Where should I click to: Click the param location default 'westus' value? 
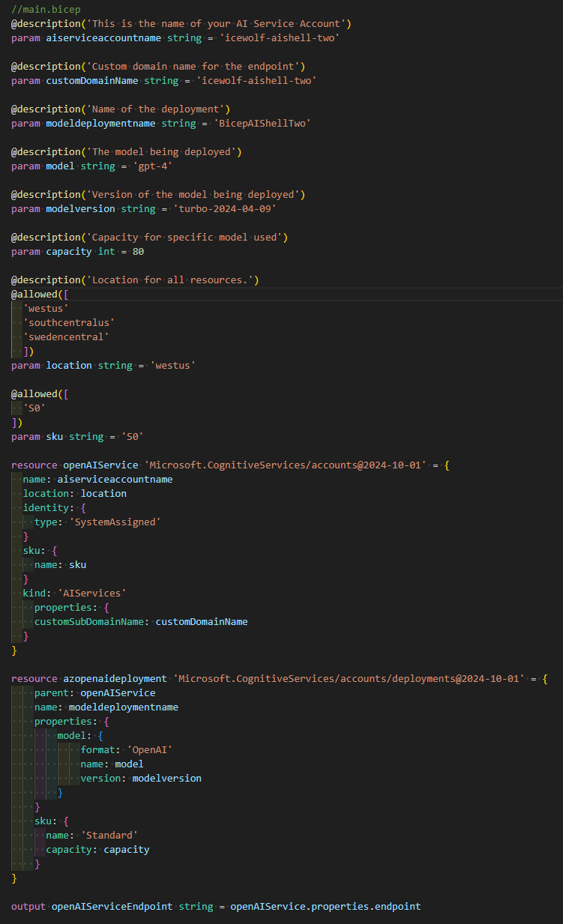[173, 365]
